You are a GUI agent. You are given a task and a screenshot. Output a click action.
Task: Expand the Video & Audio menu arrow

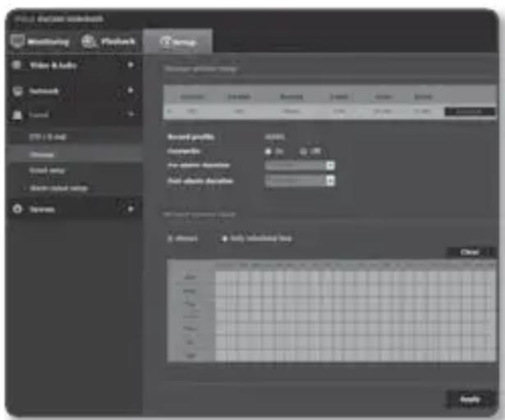click(131, 65)
